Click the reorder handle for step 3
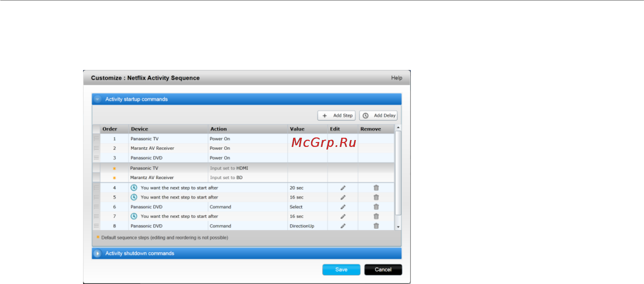This screenshot has width=644, height=284. pos(96,158)
